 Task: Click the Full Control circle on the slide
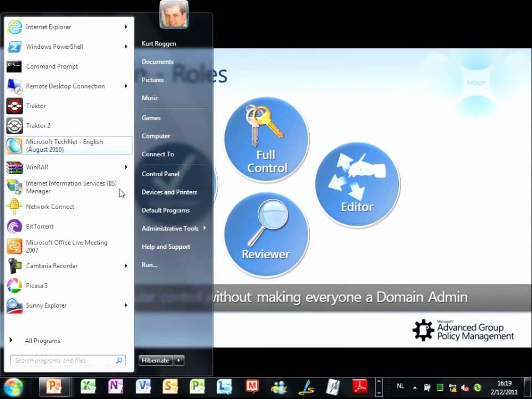pyautogui.click(x=267, y=140)
